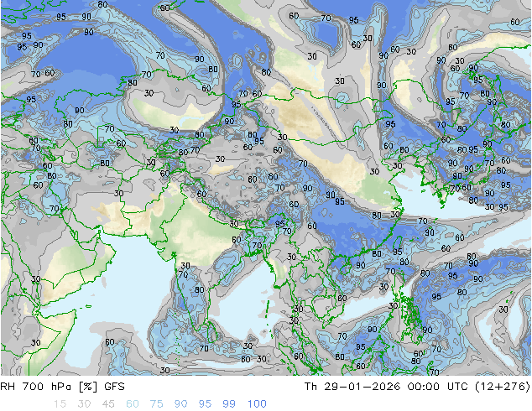Click the '00:00 UTC' time text

pos(440,386)
